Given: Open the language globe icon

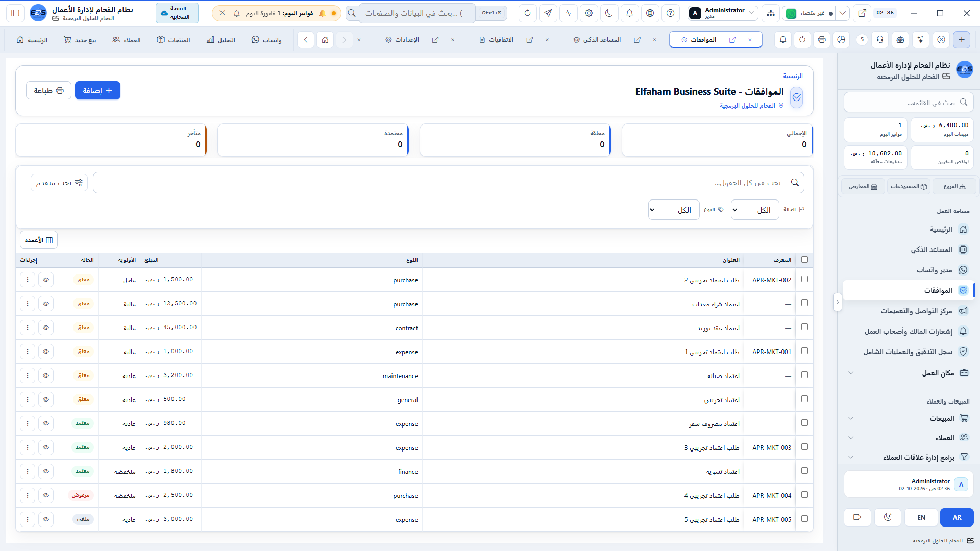Looking at the screenshot, I should point(650,13).
